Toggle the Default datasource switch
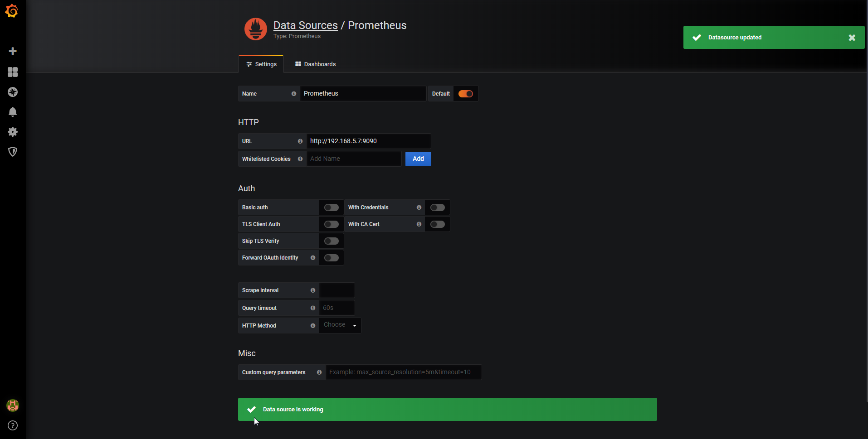 click(x=466, y=94)
